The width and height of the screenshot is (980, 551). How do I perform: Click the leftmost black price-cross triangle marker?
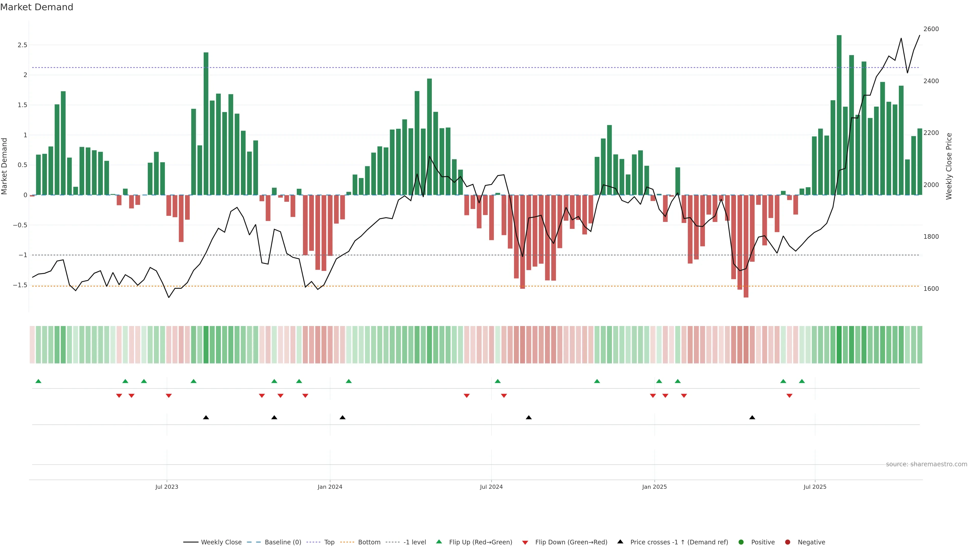(206, 418)
